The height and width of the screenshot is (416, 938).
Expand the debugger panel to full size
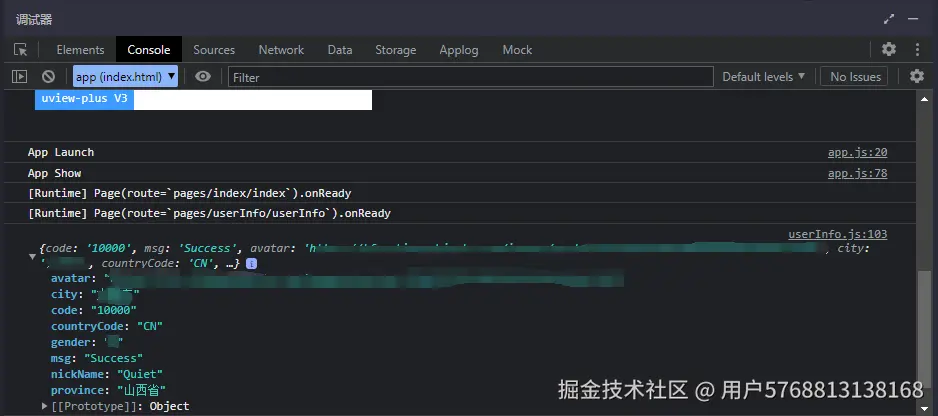point(889,19)
